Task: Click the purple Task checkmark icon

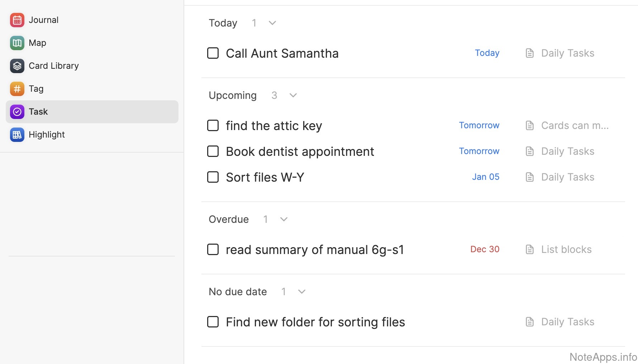Action: [x=17, y=112]
